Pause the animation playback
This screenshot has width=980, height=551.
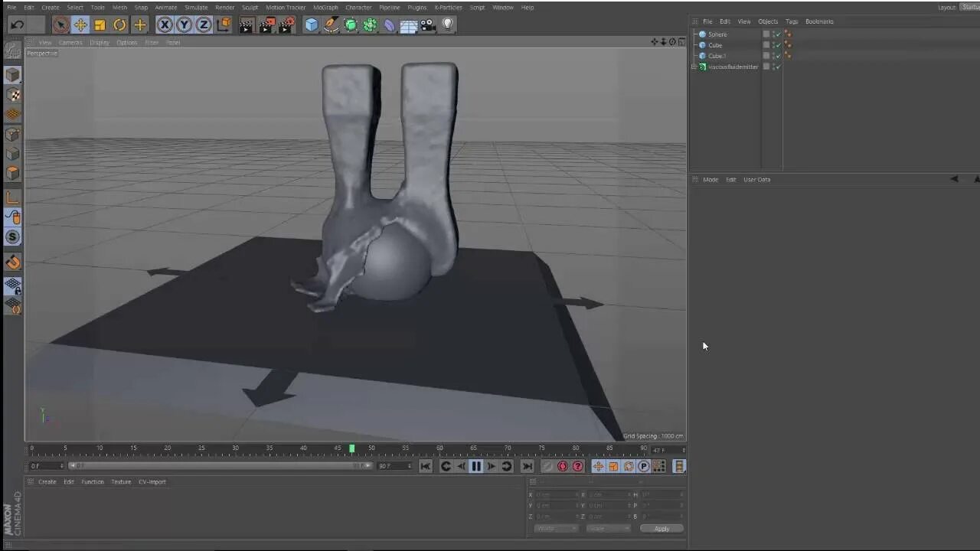pyautogui.click(x=476, y=466)
